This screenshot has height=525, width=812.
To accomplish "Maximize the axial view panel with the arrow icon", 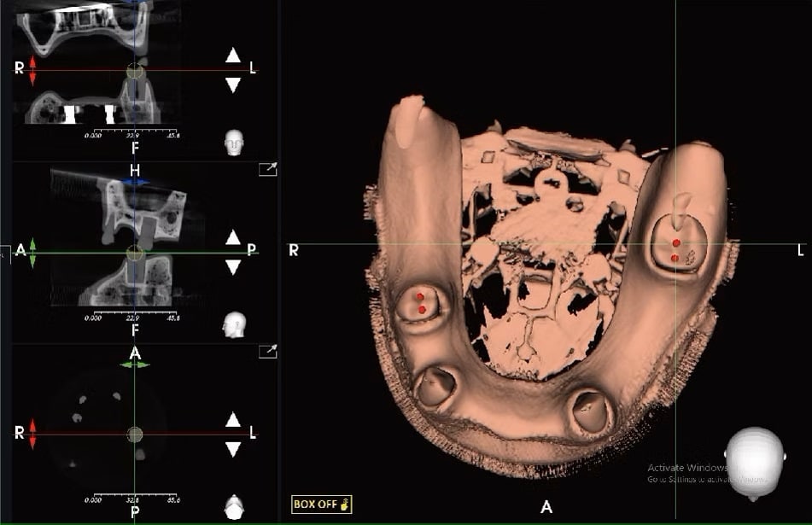I will [x=268, y=351].
